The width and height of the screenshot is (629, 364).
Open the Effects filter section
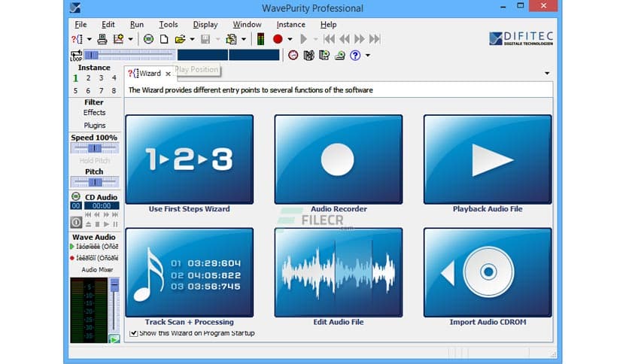click(94, 113)
